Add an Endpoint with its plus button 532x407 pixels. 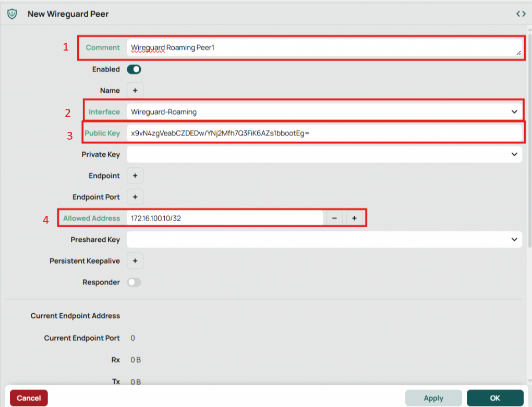point(135,176)
